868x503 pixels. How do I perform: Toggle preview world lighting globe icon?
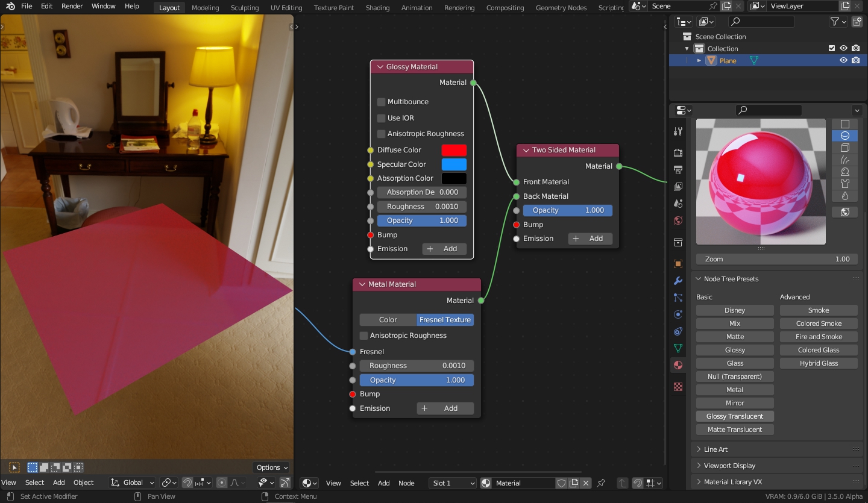(x=844, y=212)
